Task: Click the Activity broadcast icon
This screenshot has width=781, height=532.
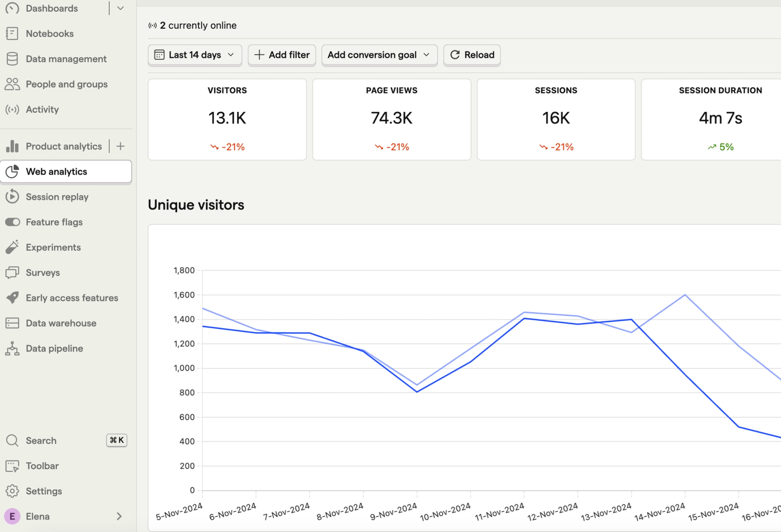Action: [12, 109]
